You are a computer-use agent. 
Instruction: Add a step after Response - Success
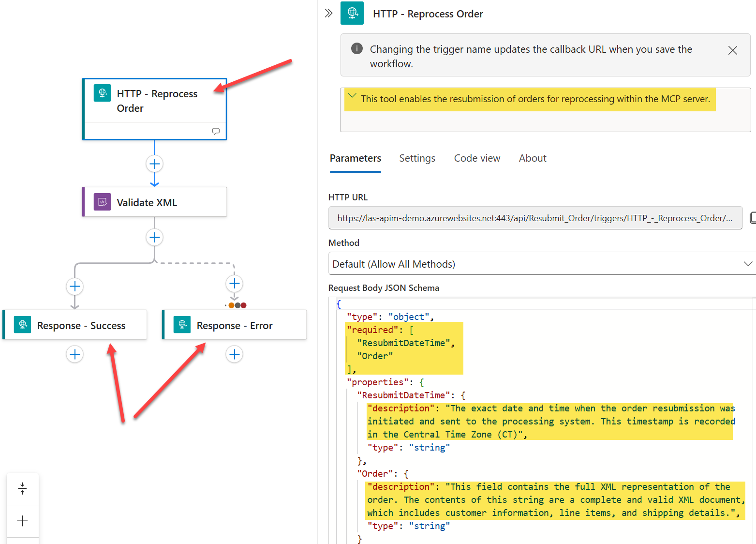coord(75,354)
